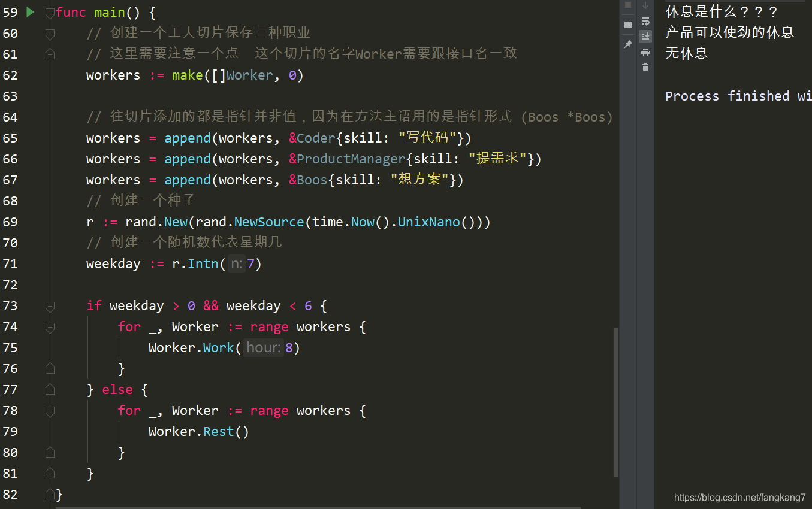The width and height of the screenshot is (812, 509).
Task: Click the editor's vertical scrollbar thumb
Action: [x=616, y=402]
